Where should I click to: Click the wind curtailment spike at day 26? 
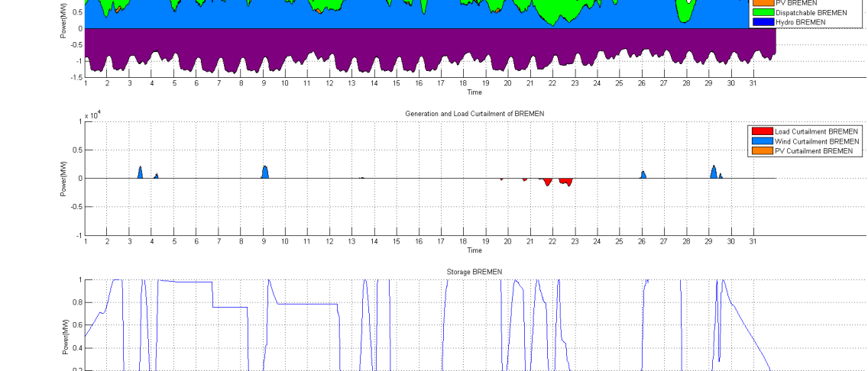coord(643,175)
